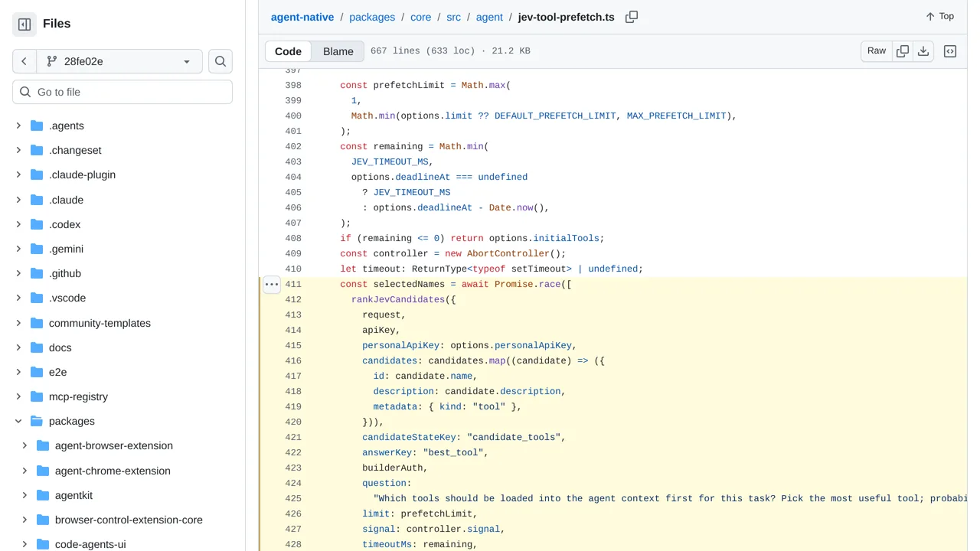
Task: Open the agent-native breadcrumb link
Action: point(302,17)
